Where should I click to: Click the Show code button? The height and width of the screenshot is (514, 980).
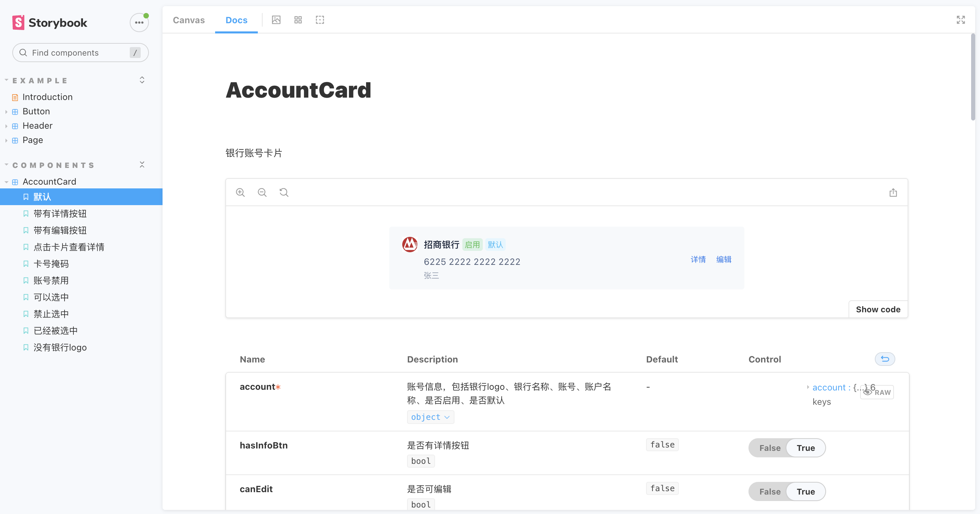tap(878, 310)
